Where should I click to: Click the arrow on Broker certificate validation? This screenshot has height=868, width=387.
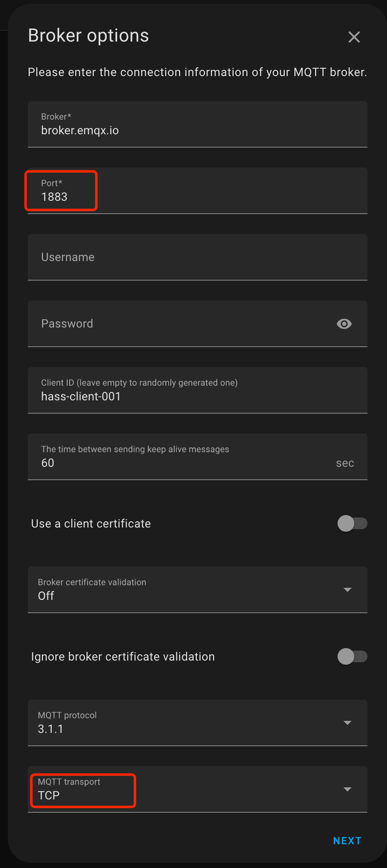(x=348, y=589)
